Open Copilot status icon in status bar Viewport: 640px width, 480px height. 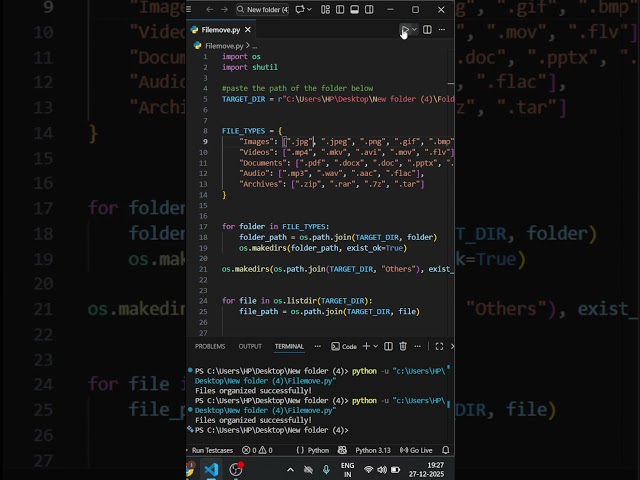pyautogui.click(x=342, y=450)
